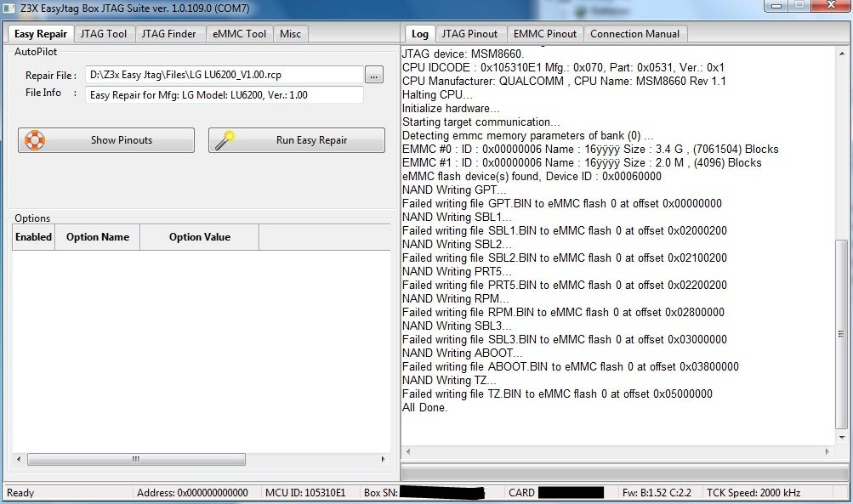This screenshot has width=853, height=504.
Task: Minimize the Z3X EasyJtag window
Action: pos(776,5)
